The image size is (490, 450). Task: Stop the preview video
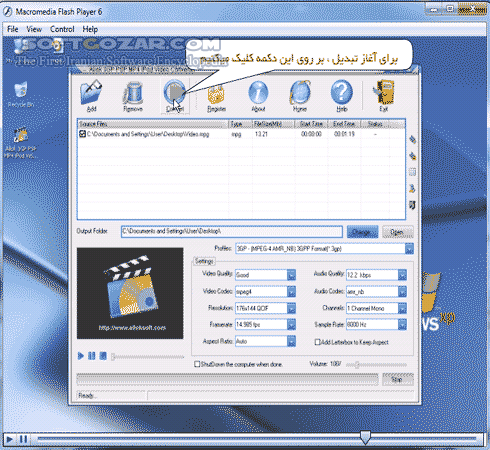[103, 356]
